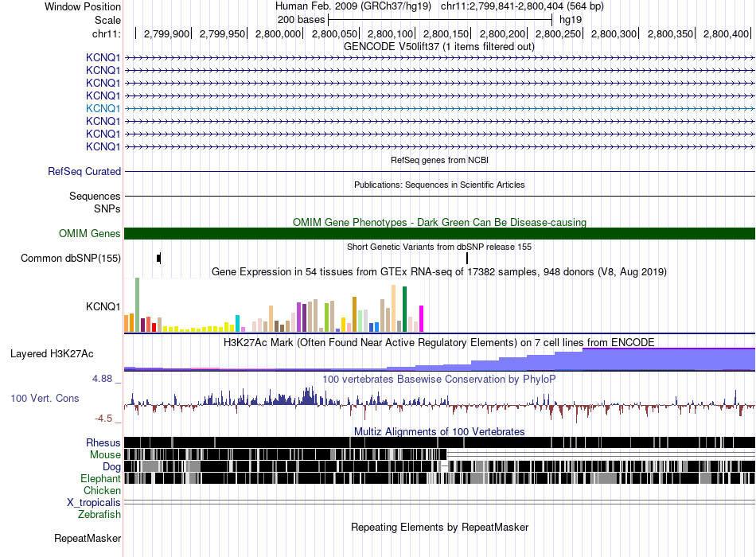756x557 pixels.
Task: Click the hg19 text beside scale bar
Action: pyautogui.click(x=571, y=20)
